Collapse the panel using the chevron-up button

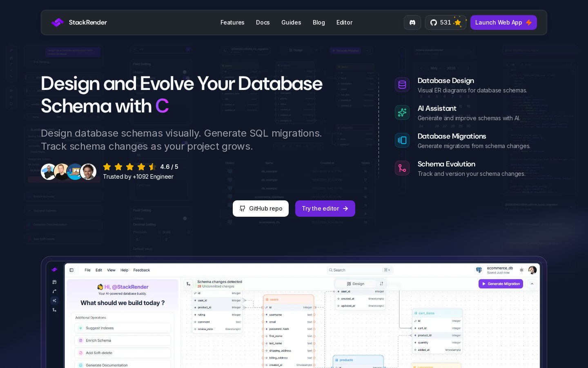tap(532, 284)
